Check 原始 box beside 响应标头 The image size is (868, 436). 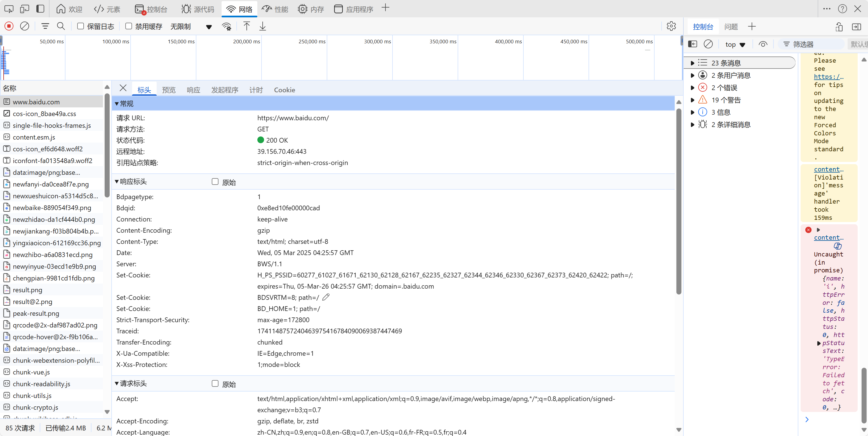[x=215, y=182]
